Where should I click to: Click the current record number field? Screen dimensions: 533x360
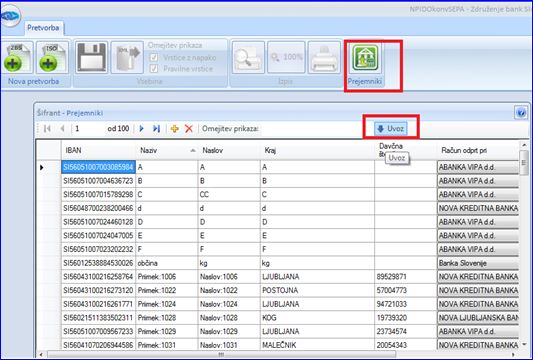point(88,128)
